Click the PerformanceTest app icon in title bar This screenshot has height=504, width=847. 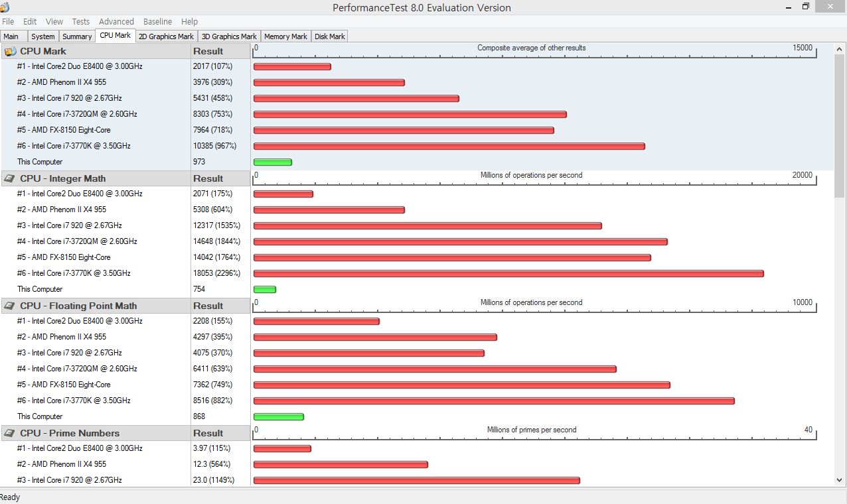tap(5, 7)
